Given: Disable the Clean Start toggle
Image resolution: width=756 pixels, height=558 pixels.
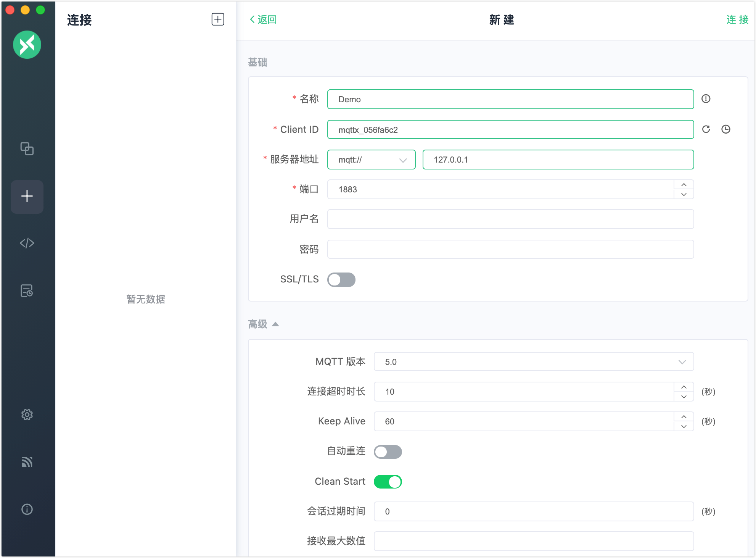Looking at the screenshot, I should [388, 482].
